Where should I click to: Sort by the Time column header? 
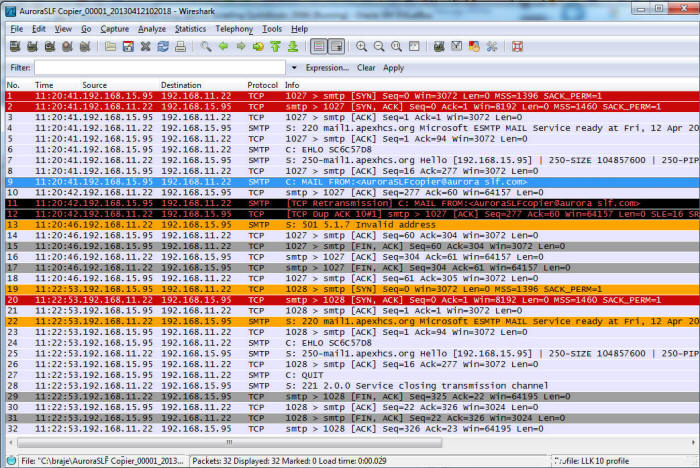[44, 85]
